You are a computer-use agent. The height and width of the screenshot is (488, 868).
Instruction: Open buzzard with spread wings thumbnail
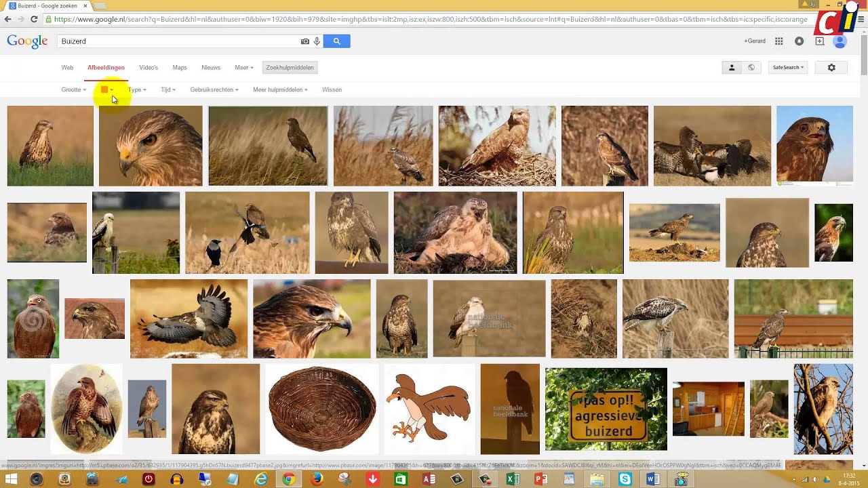[189, 319]
